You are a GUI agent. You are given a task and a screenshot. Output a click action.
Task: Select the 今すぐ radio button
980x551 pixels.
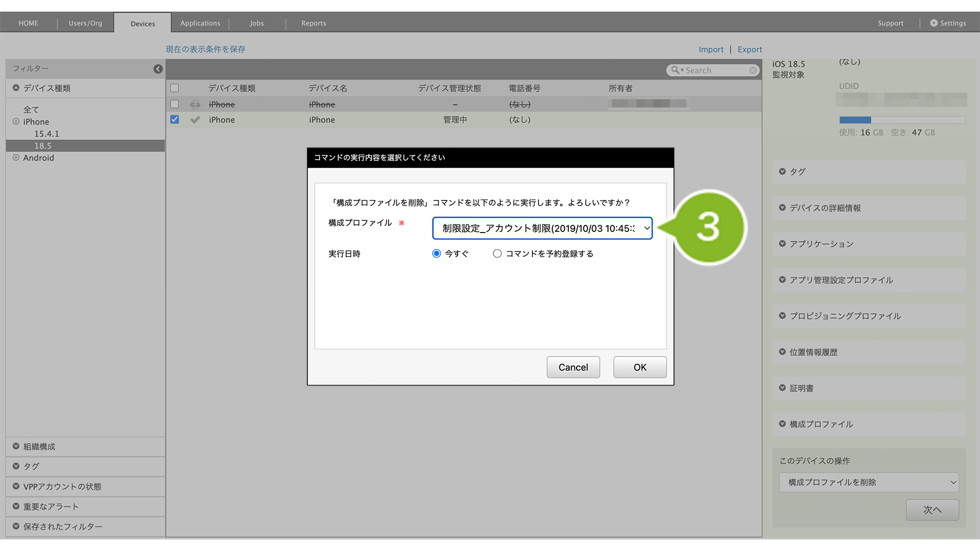[x=437, y=253]
